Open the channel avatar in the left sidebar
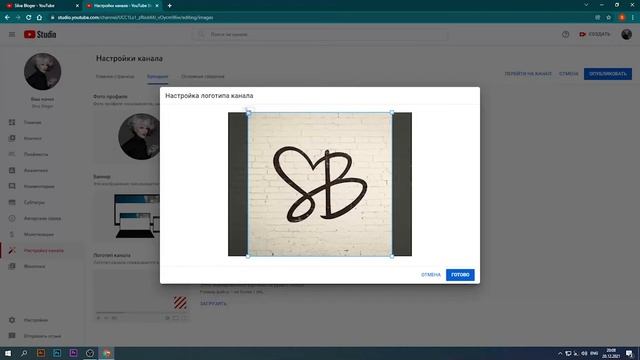This screenshot has width=640, height=360. 42,71
